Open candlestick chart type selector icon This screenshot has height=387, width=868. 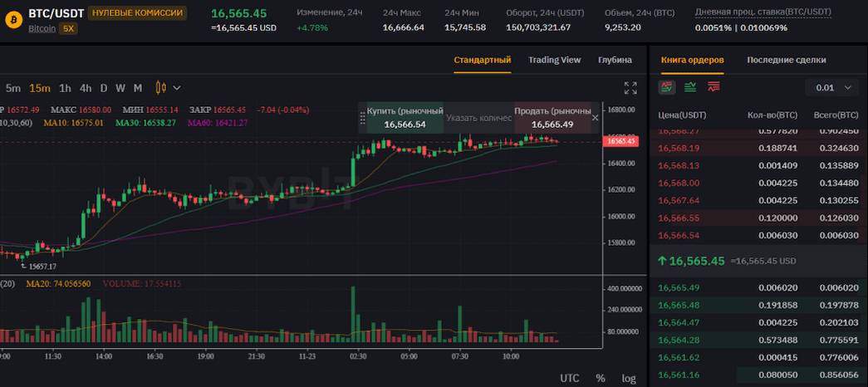[161, 87]
